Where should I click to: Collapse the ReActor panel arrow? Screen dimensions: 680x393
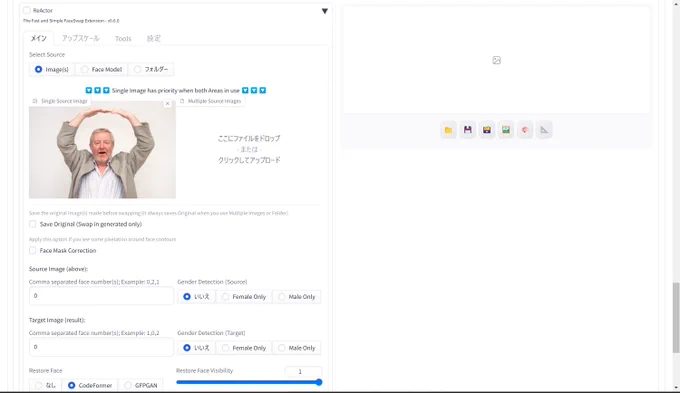[x=324, y=11]
